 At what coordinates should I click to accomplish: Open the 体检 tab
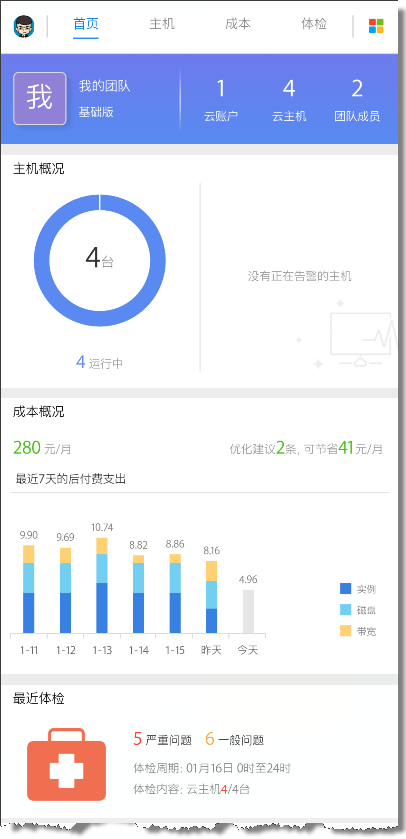pyautogui.click(x=314, y=24)
